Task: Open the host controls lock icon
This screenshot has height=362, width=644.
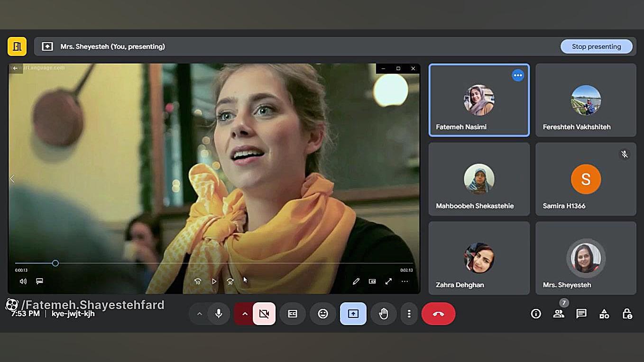Action: 627,314
